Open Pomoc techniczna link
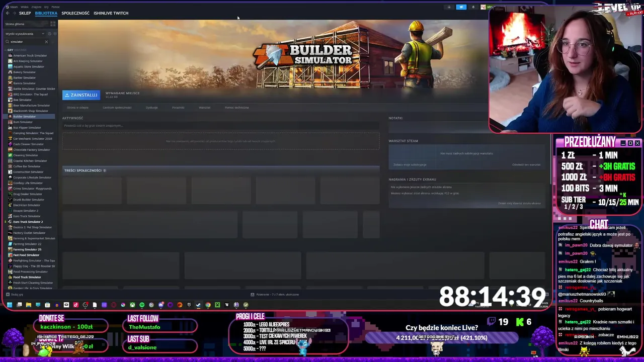Screen dimensions: 644x362 tap(236, 108)
